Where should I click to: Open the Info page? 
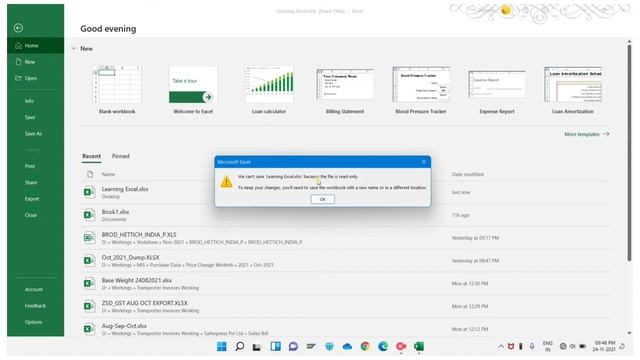click(x=29, y=101)
